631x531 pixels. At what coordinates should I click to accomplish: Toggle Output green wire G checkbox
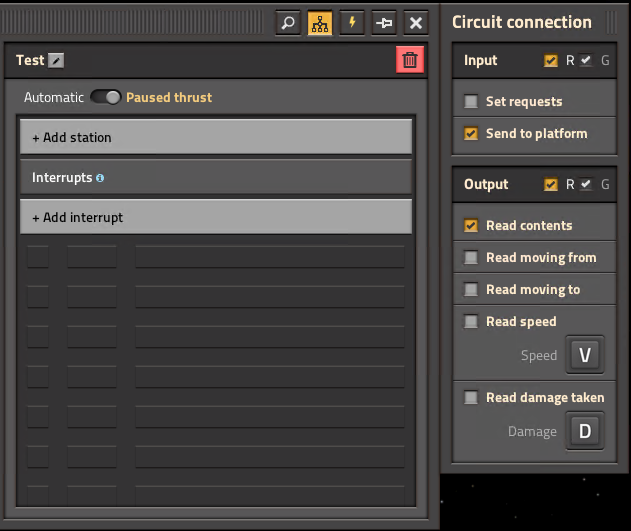[586, 185]
